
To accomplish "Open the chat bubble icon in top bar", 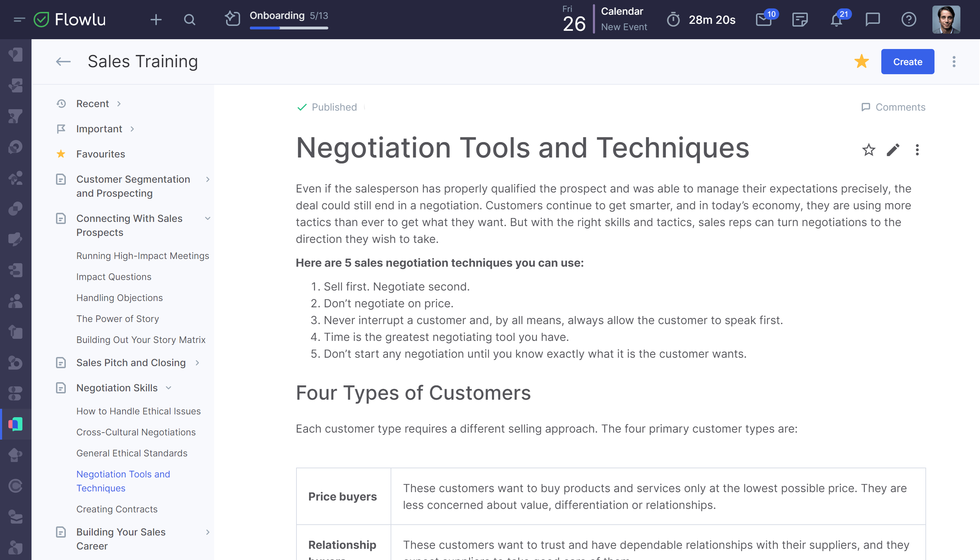I will pos(873,19).
